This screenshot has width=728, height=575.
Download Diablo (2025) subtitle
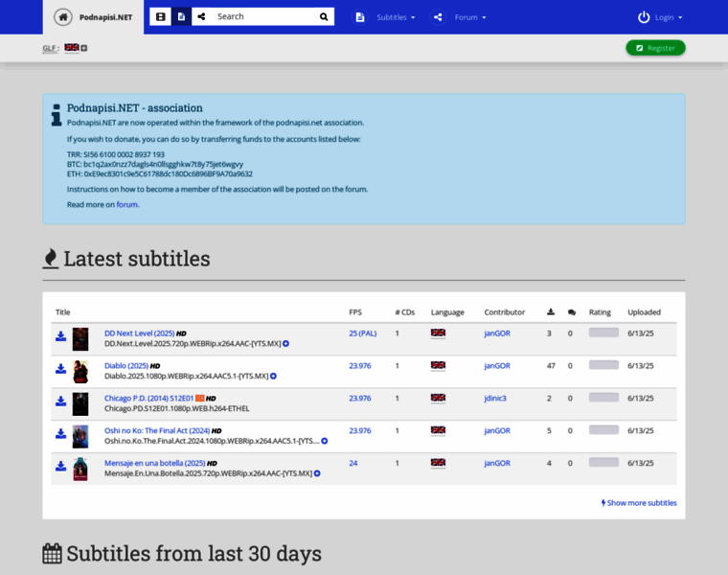pyautogui.click(x=60, y=369)
